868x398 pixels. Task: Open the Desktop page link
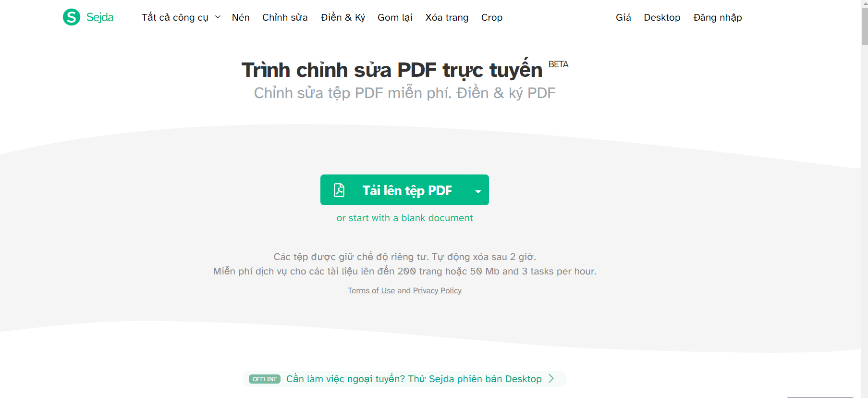(662, 17)
